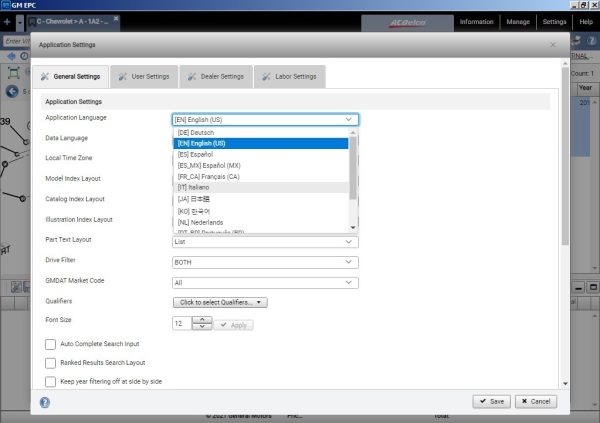600x423 pixels.
Task: Open the Drive Filter dropdown
Action: [x=265, y=263]
